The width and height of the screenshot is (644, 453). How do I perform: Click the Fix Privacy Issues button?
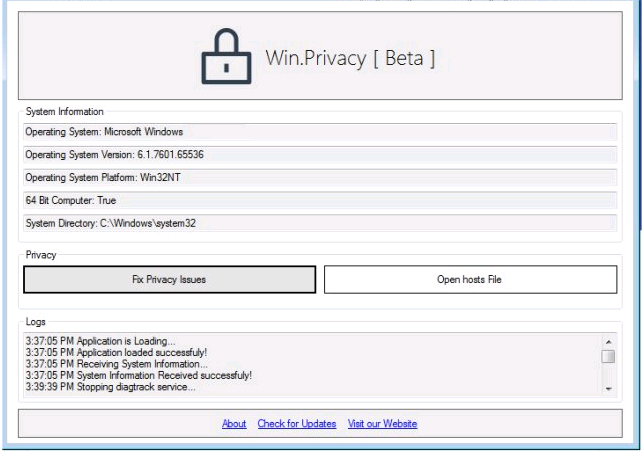click(169, 279)
